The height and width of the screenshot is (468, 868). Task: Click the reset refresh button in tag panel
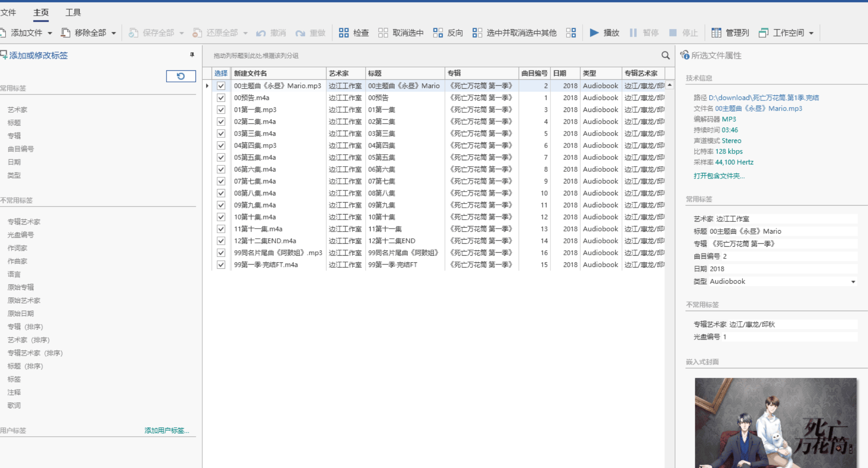click(181, 76)
